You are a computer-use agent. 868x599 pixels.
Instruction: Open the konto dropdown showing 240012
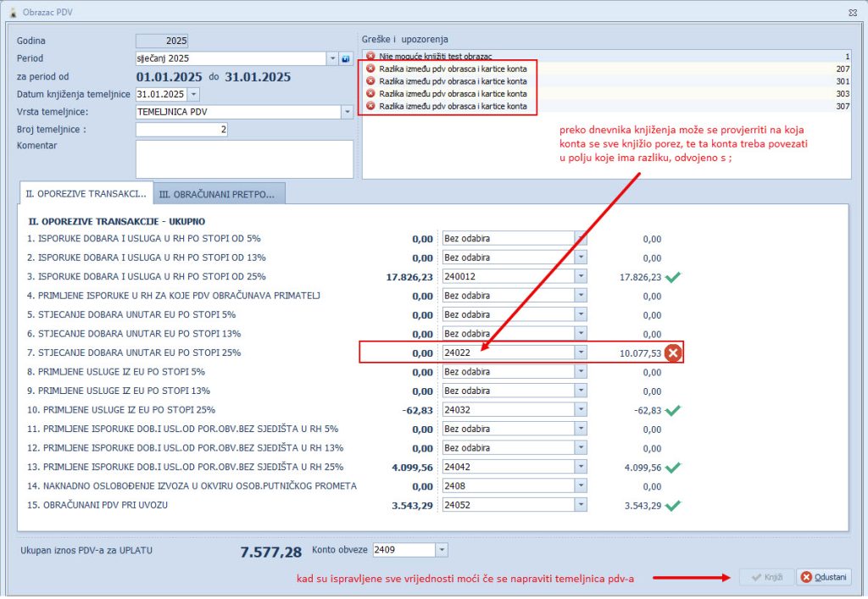coord(581,276)
